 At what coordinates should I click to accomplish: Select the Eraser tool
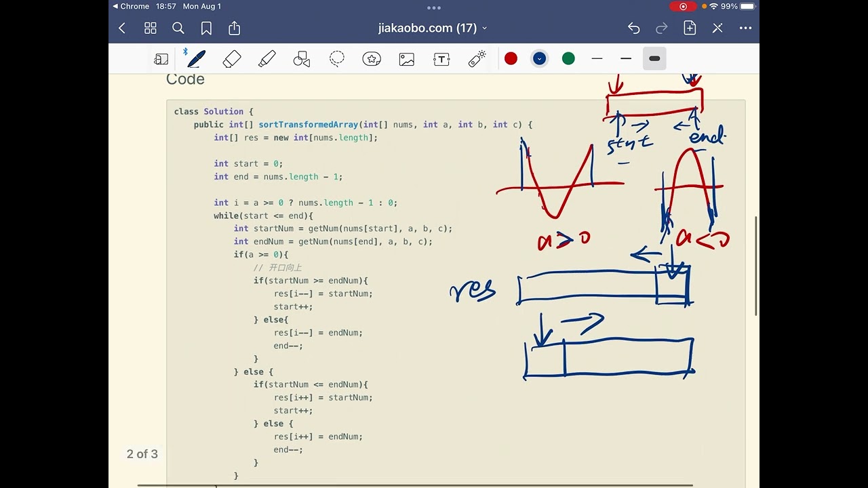(x=232, y=59)
